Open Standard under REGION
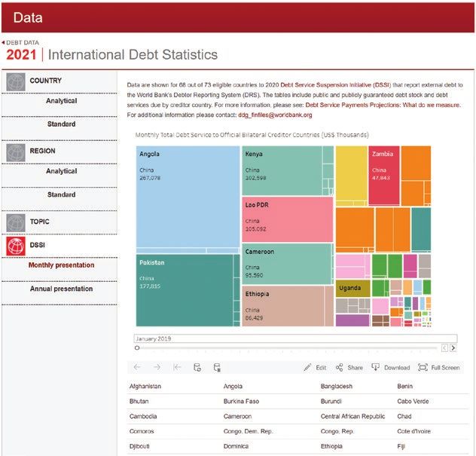The image size is (476, 456). (x=61, y=194)
